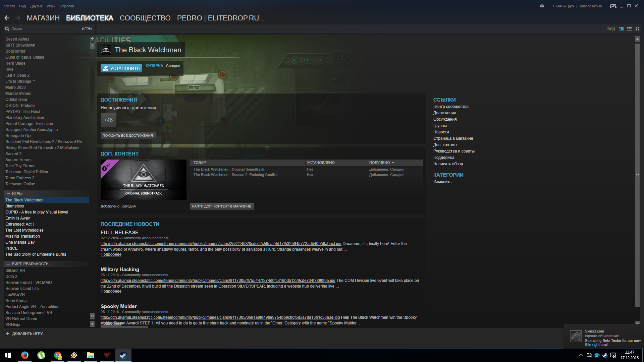Viewport: 644px width, 362px height.
Task: Open the panchenko9b account dropdown
Action: 590,6
